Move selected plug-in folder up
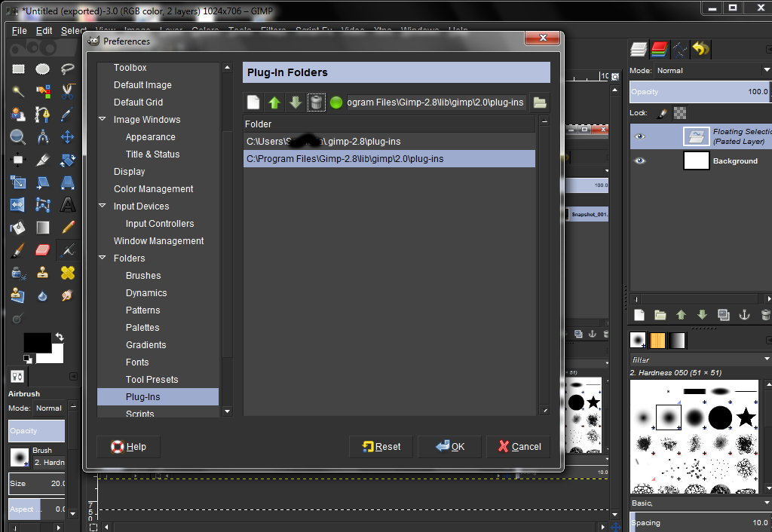The image size is (772, 532). (x=274, y=102)
